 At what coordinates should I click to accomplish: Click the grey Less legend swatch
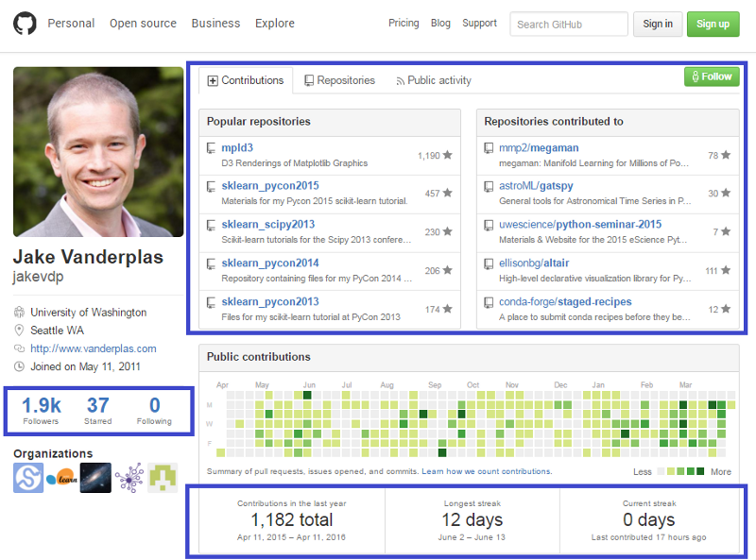tap(661, 471)
